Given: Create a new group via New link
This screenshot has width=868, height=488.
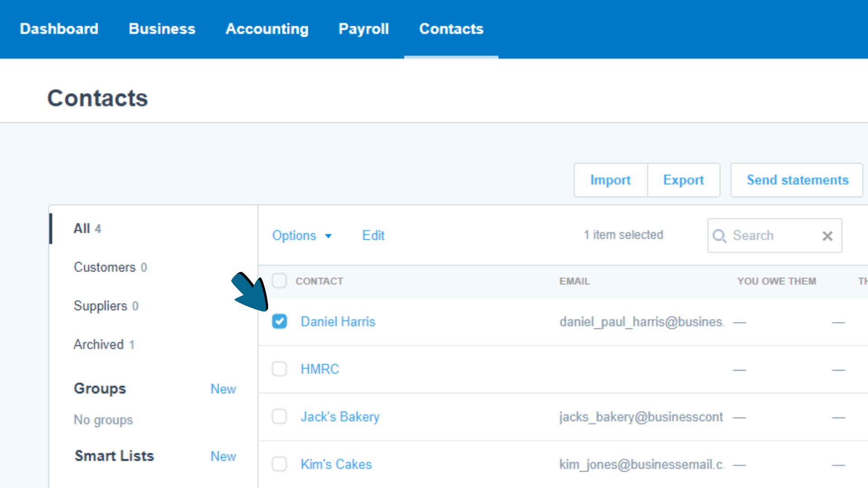Looking at the screenshot, I should pyautogui.click(x=223, y=389).
